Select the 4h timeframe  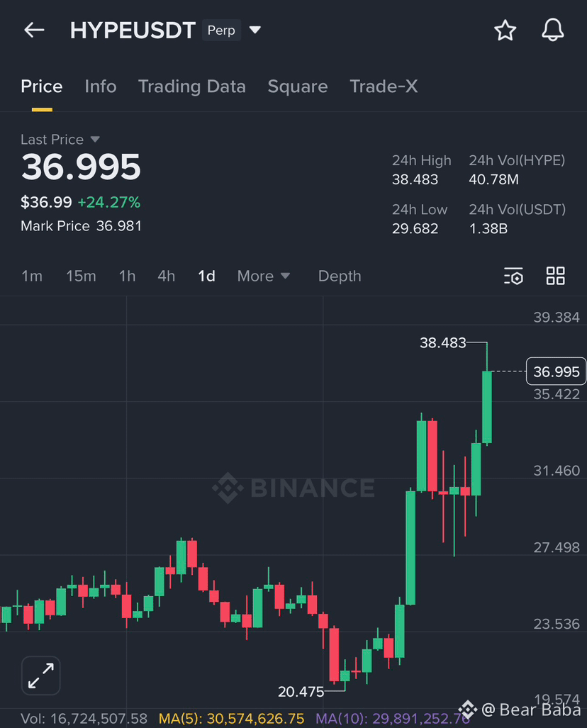(x=167, y=276)
